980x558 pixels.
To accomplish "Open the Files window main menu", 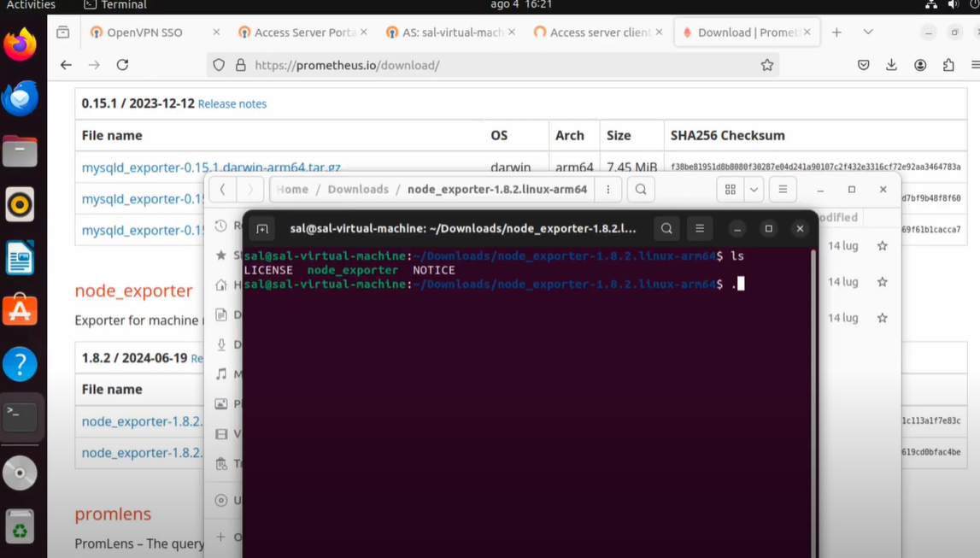I will pos(783,190).
